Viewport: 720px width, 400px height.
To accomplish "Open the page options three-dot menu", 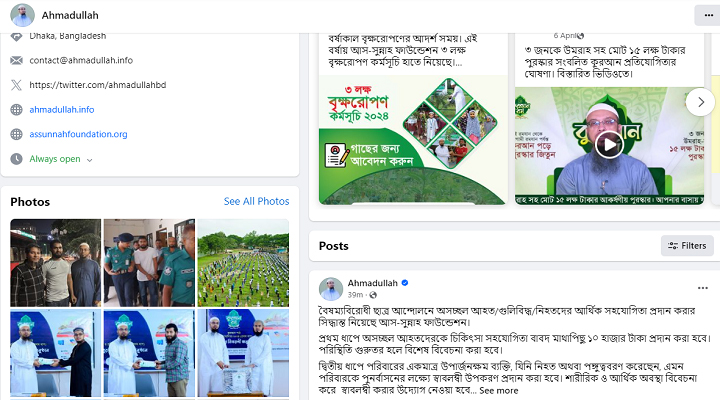I will 708,16.
